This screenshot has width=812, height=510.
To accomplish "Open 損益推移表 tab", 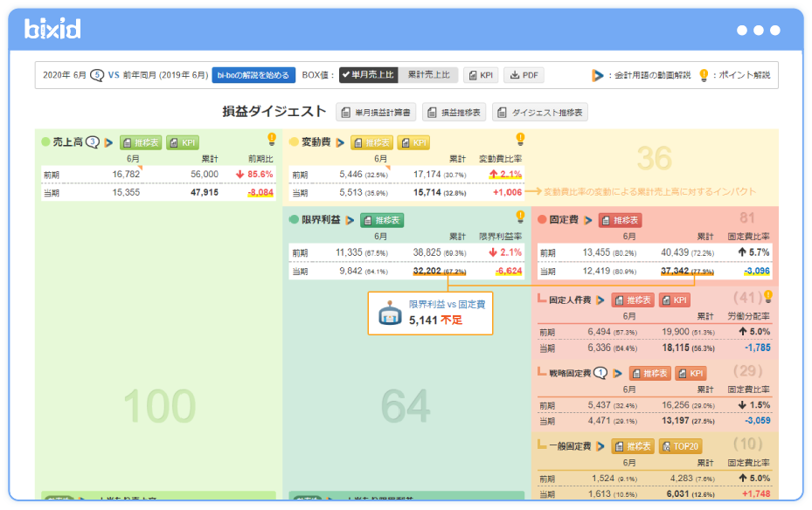I will point(455,113).
